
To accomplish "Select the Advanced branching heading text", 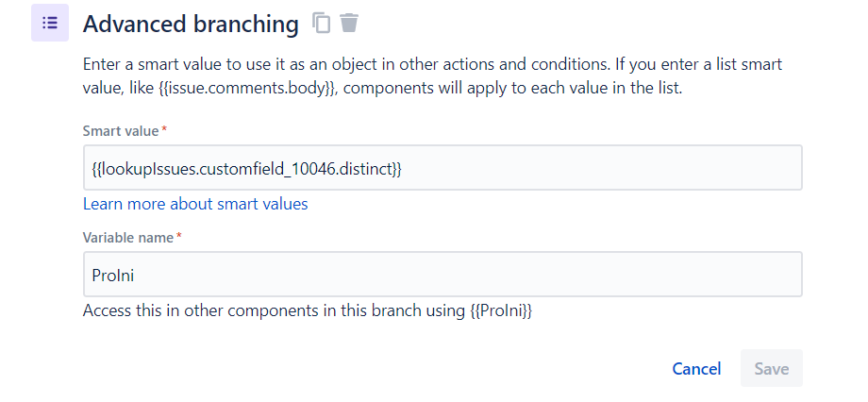I will 191,24.
